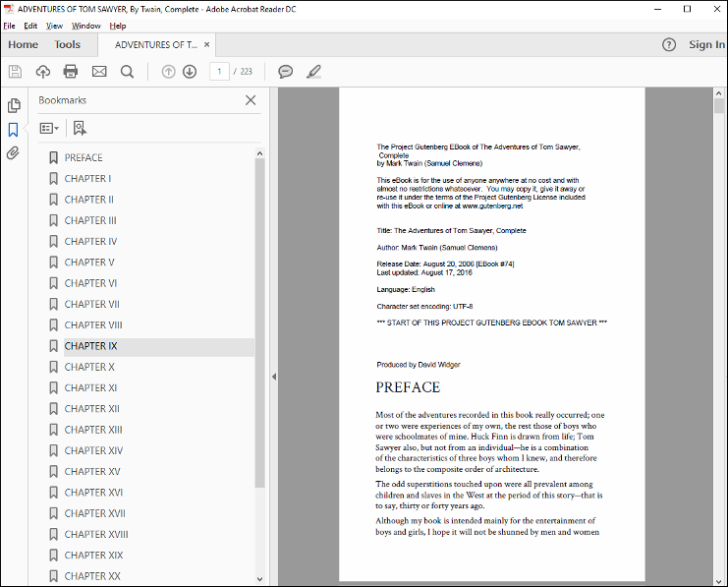Select the Sign pen tool icon

313,72
